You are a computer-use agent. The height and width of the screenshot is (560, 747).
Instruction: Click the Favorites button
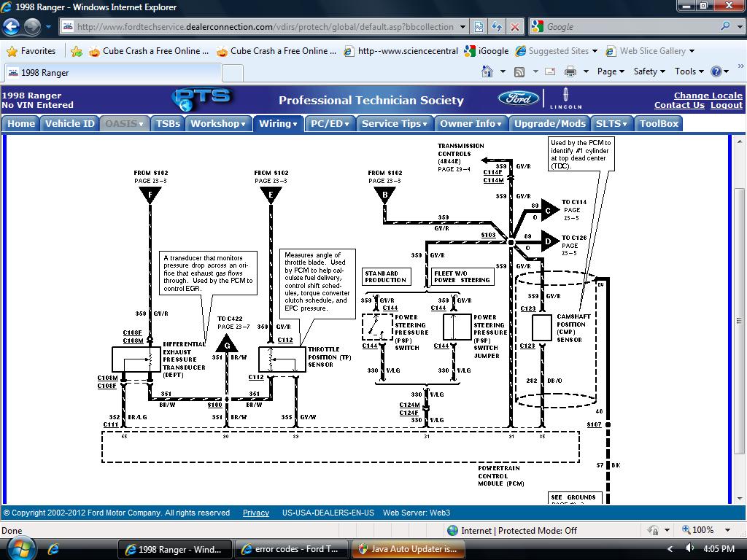pyautogui.click(x=31, y=51)
